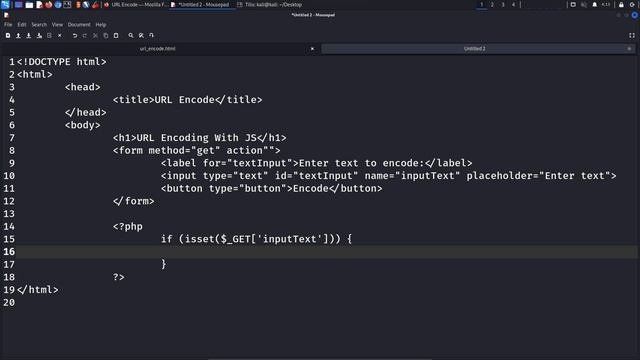640x360 pixels.
Task: Switch to the URL Encode Mozilla Firefox window
Action: click(135, 4)
